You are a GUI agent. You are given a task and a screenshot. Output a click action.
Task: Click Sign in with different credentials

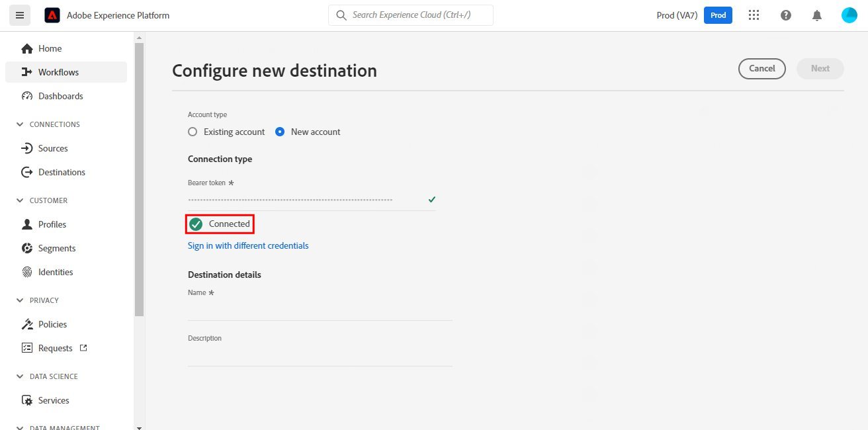click(x=248, y=245)
